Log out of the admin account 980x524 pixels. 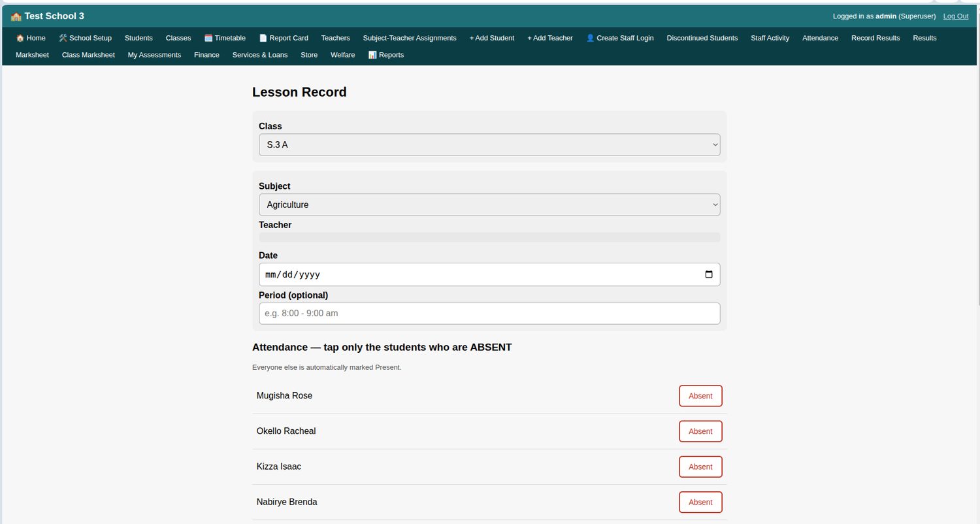click(x=956, y=16)
